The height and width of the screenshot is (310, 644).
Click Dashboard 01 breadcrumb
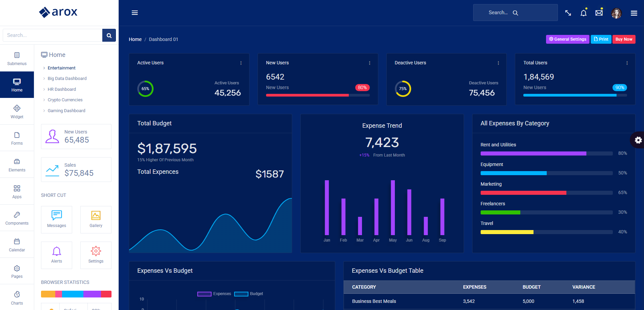(163, 39)
